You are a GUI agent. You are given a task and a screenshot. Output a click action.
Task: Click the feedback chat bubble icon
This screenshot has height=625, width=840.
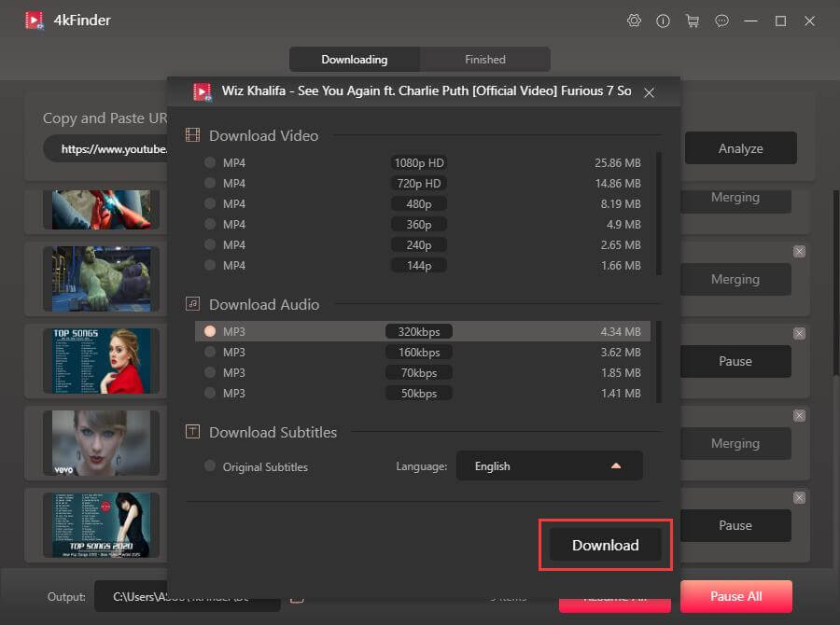coord(721,21)
